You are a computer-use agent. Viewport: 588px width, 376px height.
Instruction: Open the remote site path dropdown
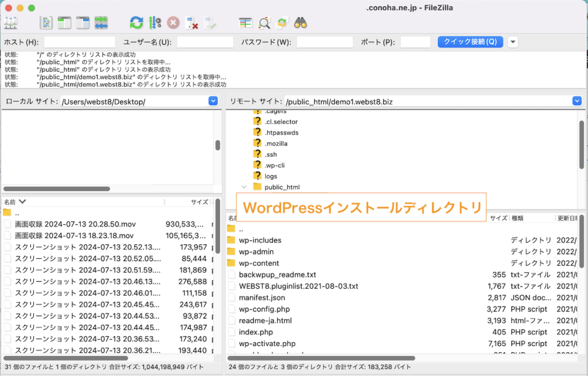[x=577, y=101]
